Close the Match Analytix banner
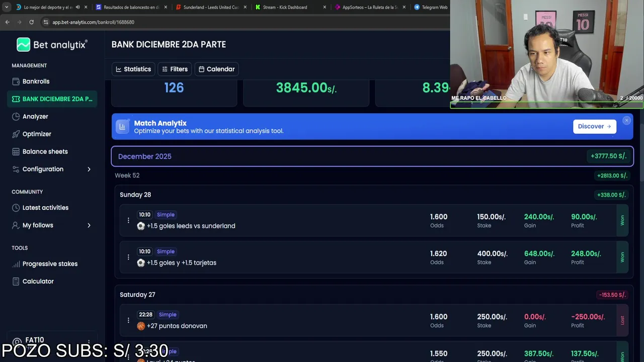Viewport: 644px width, 362px height. pos(626,121)
